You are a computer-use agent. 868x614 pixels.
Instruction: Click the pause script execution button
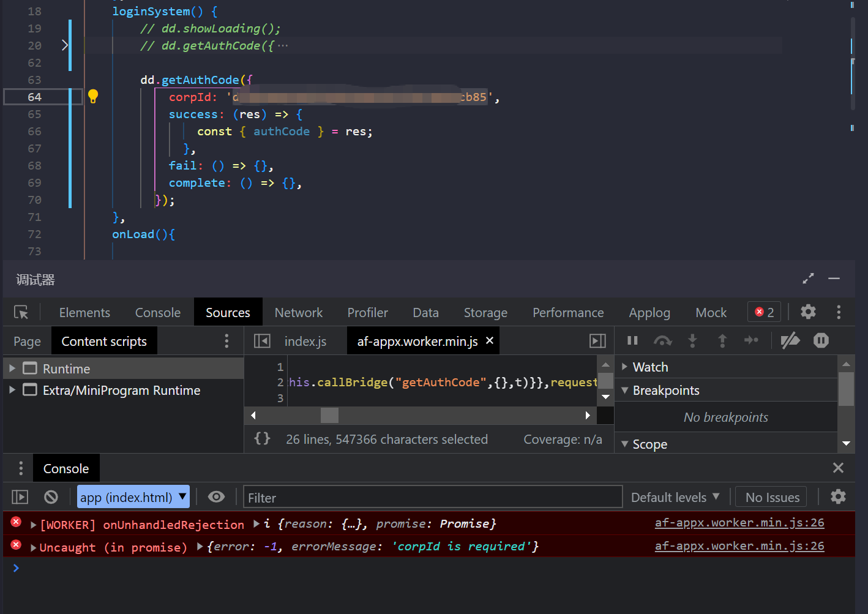coord(632,340)
